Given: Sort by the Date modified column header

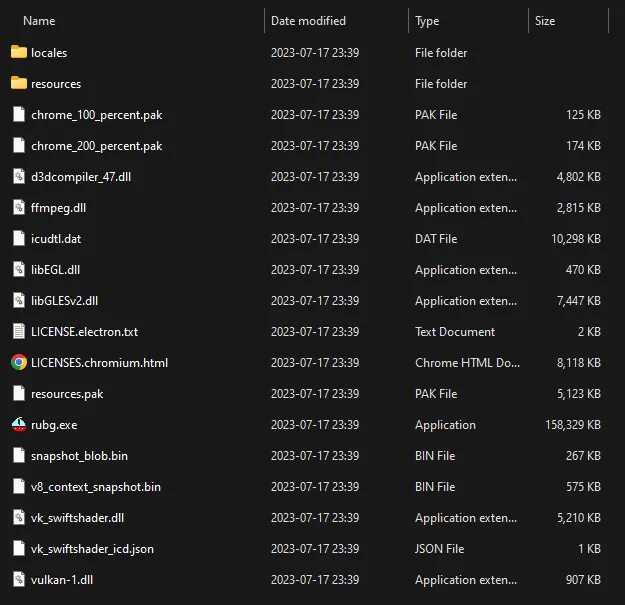Looking at the screenshot, I should (308, 21).
